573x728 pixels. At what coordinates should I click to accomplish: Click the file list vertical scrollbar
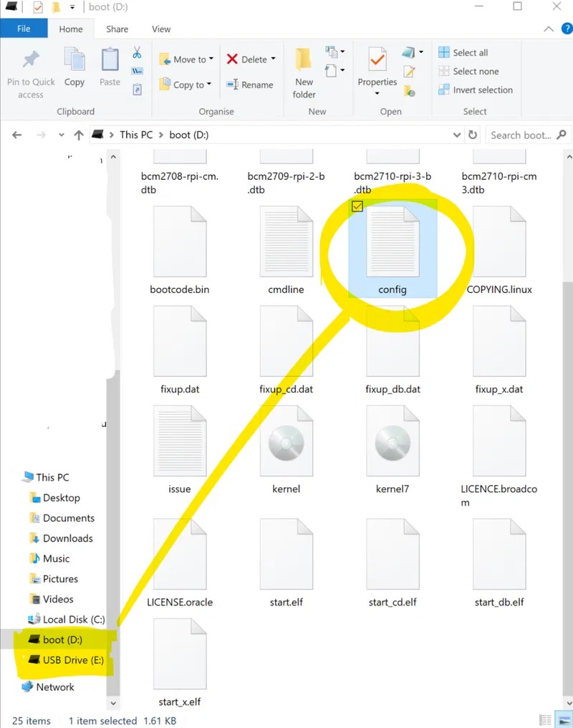point(566,430)
